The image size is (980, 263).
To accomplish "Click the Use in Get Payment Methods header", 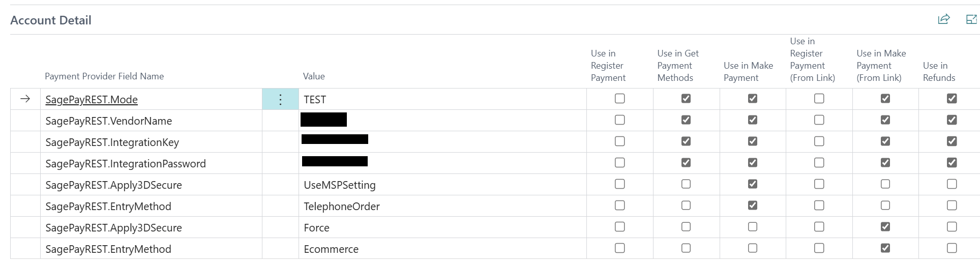I will point(677,66).
